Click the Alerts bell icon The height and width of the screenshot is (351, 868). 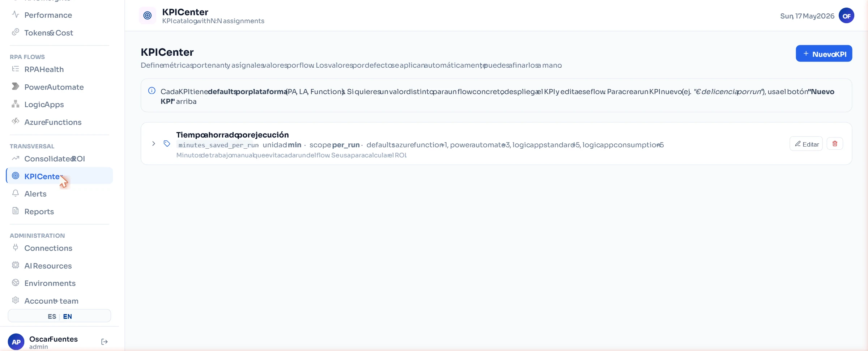click(15, 193)
